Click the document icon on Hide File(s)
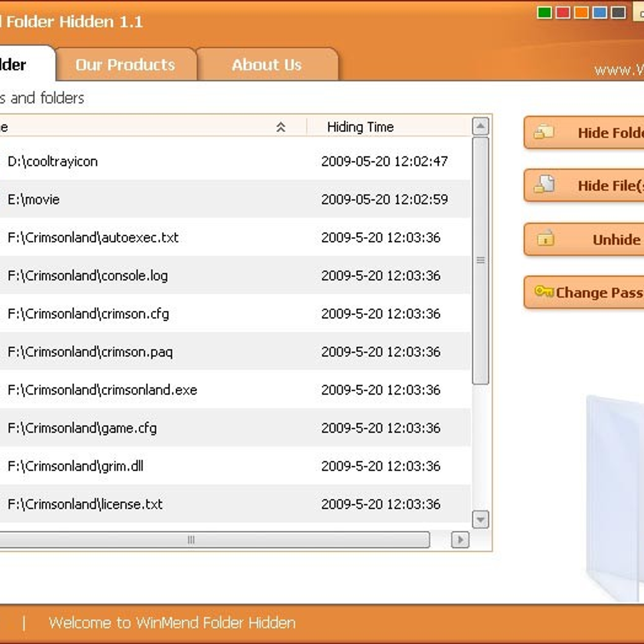 (x=544, y=184)
